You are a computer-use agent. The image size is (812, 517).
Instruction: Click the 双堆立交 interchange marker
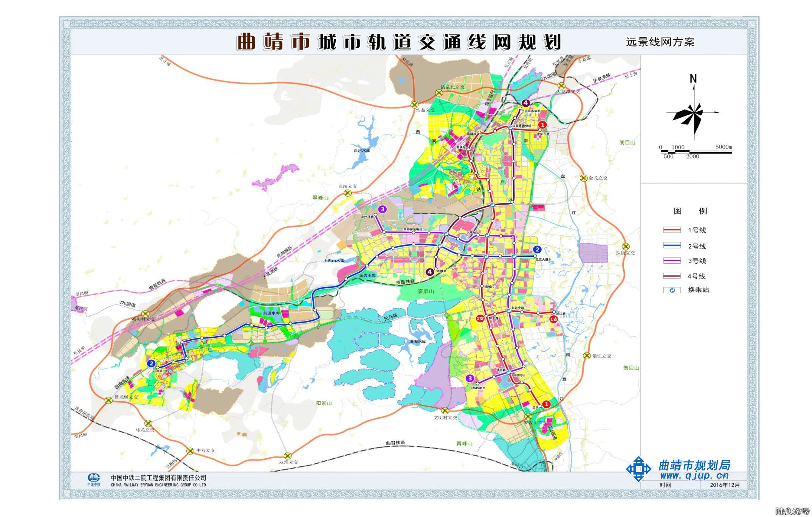288,456
